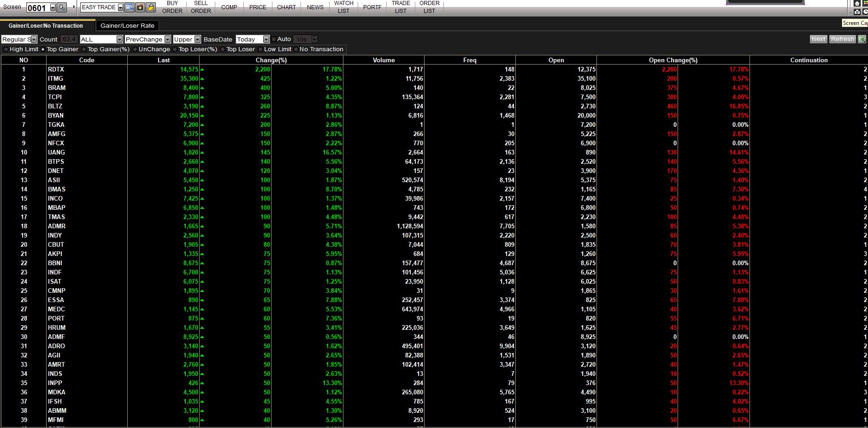This screenshot has width=868, height=428.
Task: Select the BBNI stock code
Action: (55, 263)
